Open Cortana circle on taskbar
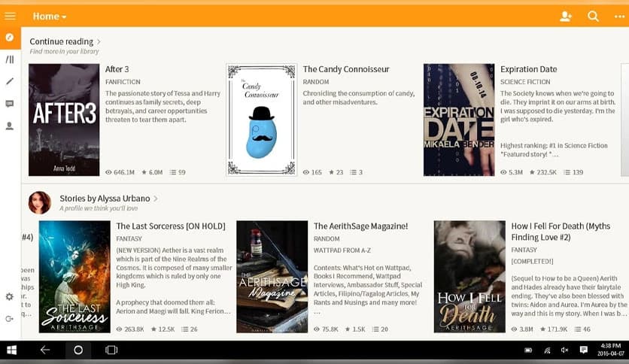Viewport: 629px width, 364px height. [78, 350]
